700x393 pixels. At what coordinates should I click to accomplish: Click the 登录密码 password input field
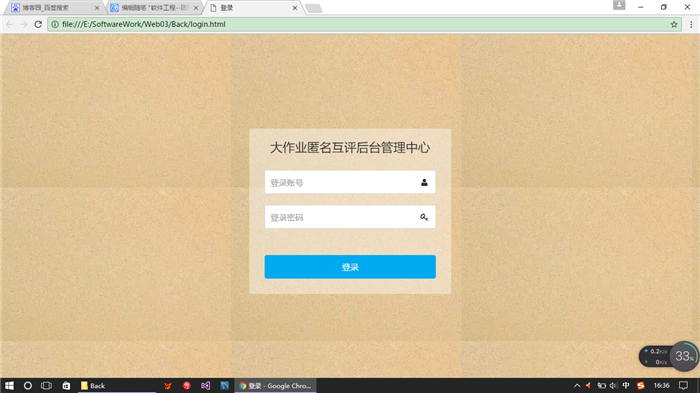350,217
